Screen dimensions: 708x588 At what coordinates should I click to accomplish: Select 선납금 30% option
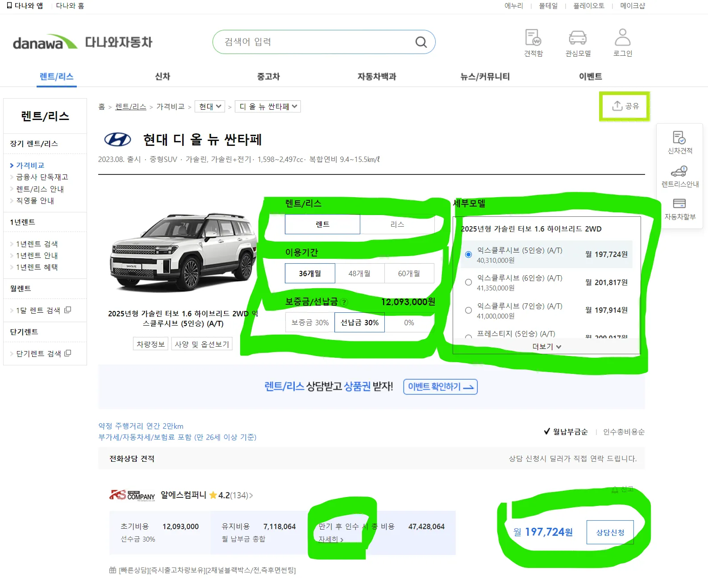359,323
